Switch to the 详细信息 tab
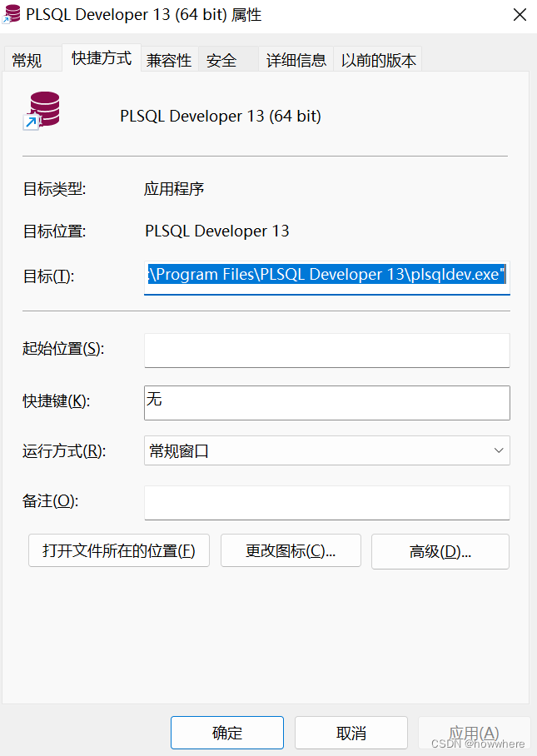Screen dimensions: 537x756 coord(296,60)
